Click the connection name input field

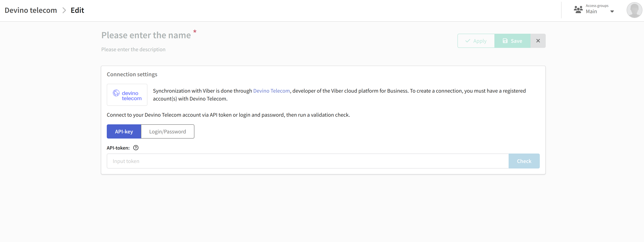click(146, 35)
